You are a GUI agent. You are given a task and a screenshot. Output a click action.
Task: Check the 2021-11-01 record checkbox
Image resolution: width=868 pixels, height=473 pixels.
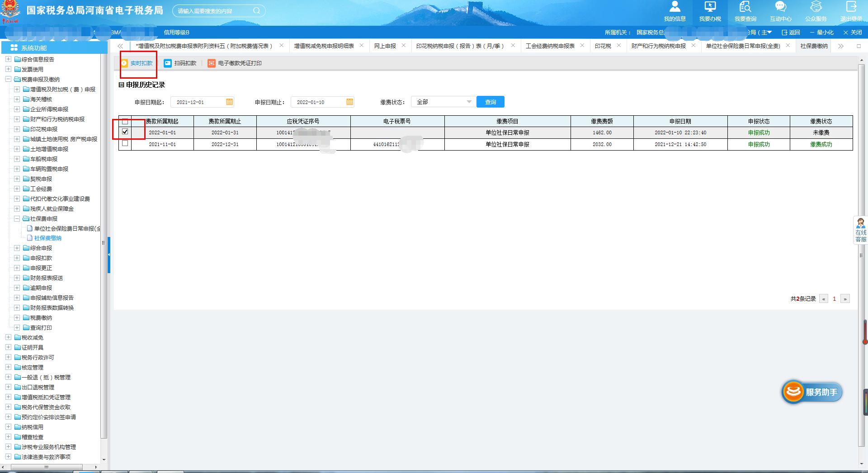tap(125, 144)
